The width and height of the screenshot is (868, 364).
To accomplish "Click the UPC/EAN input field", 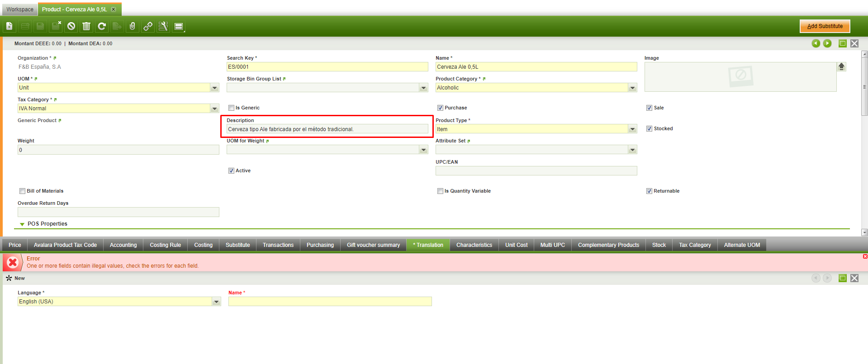I will tap(536, 171).
